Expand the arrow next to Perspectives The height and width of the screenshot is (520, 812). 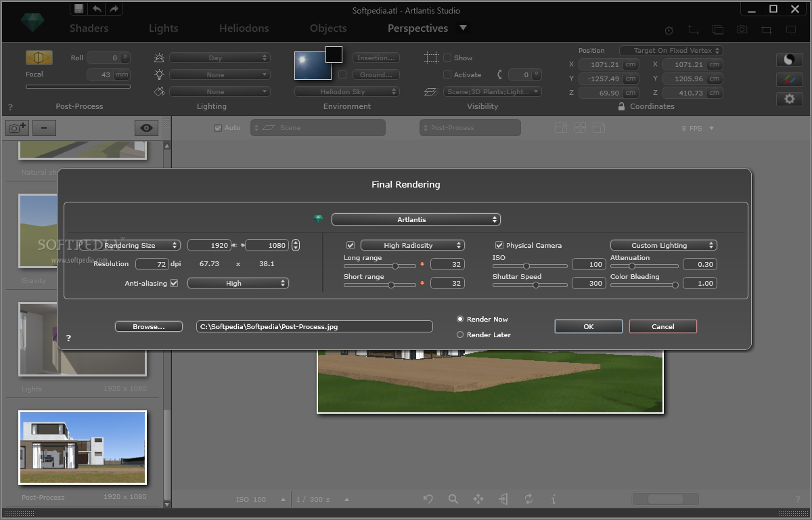[463, 28]
